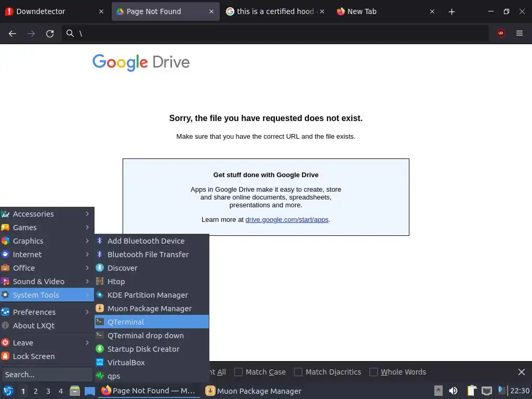The image size is (532, 399).
Task: Go back to the previous page
Action: click(12, 33)
